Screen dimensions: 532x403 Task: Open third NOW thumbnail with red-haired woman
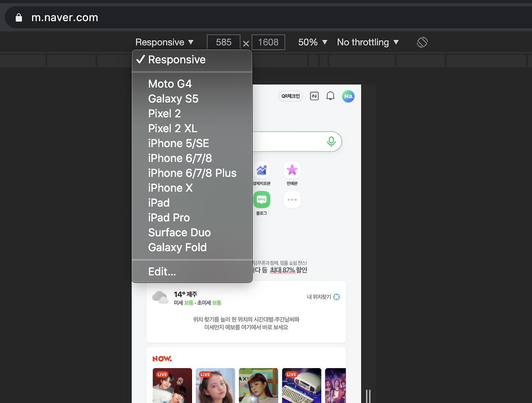tap(259, 386)
